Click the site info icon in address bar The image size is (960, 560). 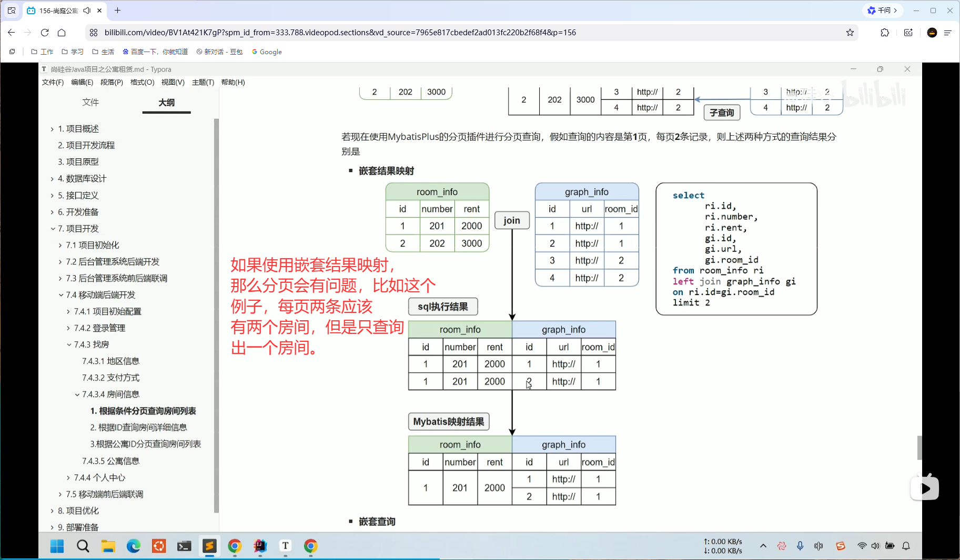(94, 33)
